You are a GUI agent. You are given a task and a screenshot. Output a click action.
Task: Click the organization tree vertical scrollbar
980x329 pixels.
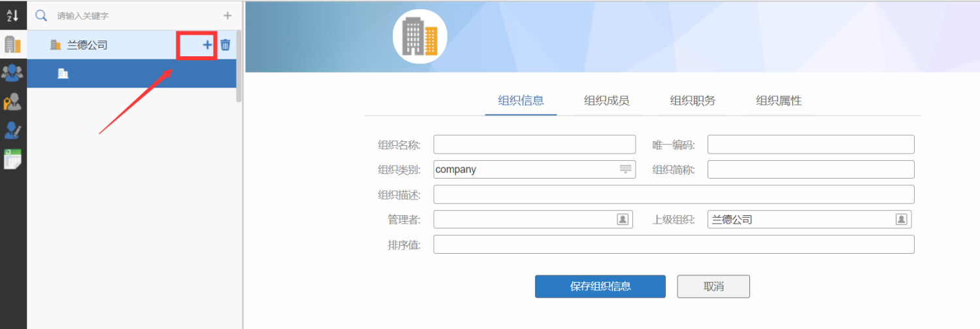tap(239, 65)
